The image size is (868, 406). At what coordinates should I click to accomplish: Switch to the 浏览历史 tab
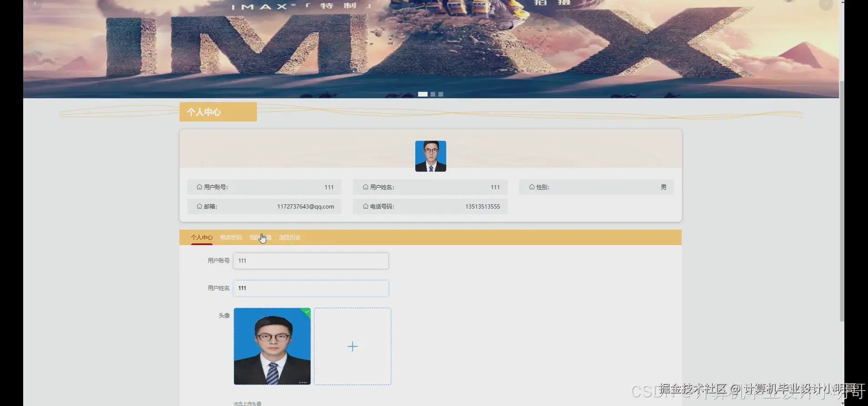point(289,238)
